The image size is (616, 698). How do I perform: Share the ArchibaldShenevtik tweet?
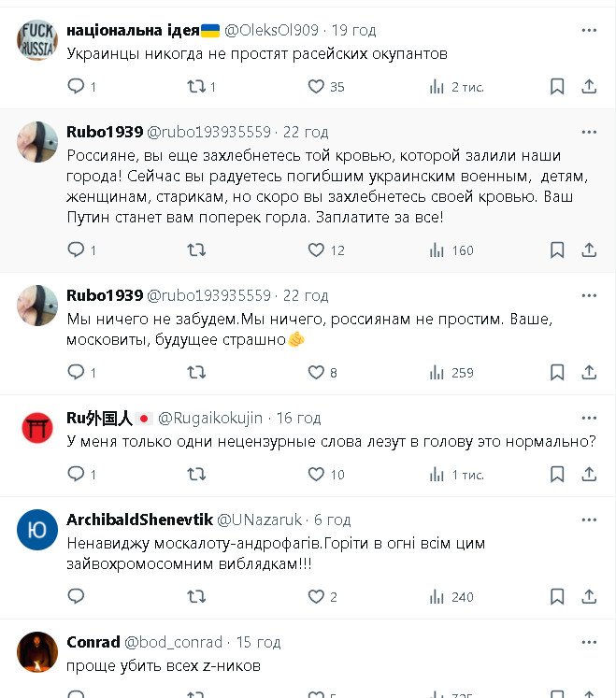pos(589,597)
